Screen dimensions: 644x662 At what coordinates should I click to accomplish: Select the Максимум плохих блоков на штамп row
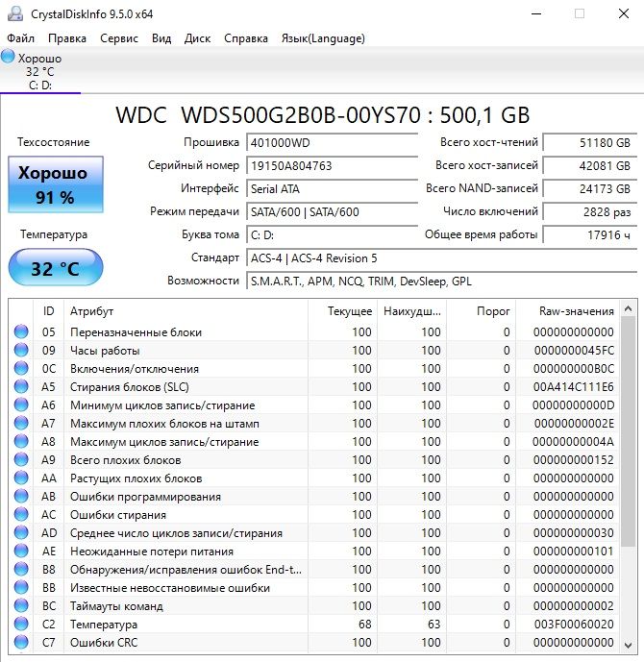[313, 423]
